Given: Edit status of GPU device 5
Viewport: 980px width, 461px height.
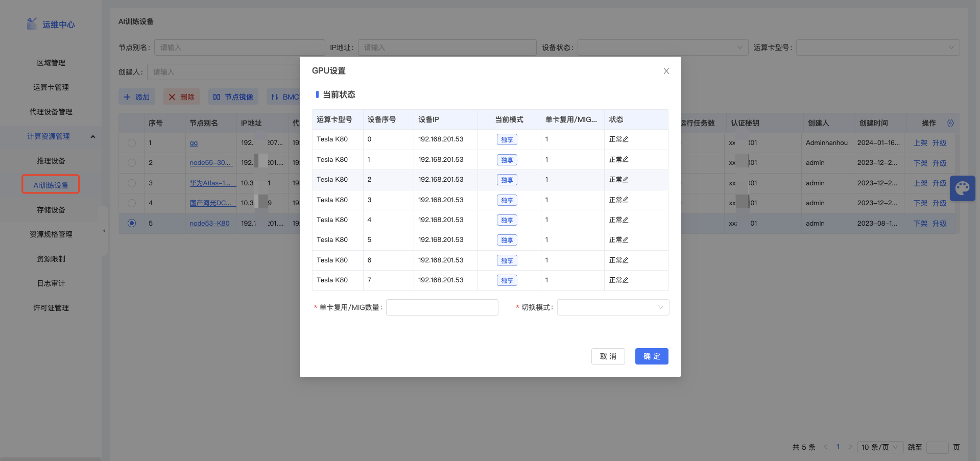Looking at the screenshot, I should [x=626, y=240].
